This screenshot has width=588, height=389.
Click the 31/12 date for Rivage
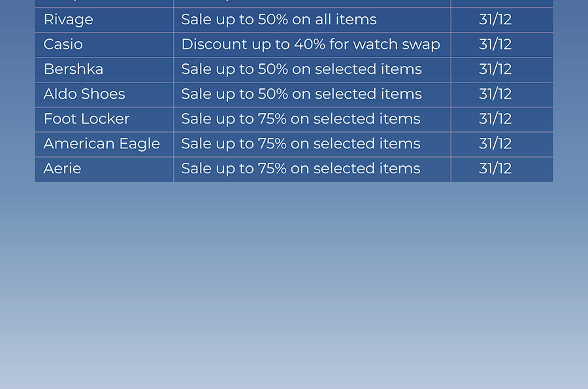(x=495, y=20)
